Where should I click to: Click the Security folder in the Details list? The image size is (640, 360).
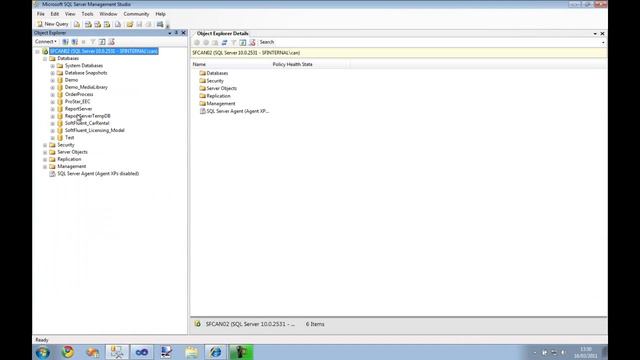coord(215,81)
